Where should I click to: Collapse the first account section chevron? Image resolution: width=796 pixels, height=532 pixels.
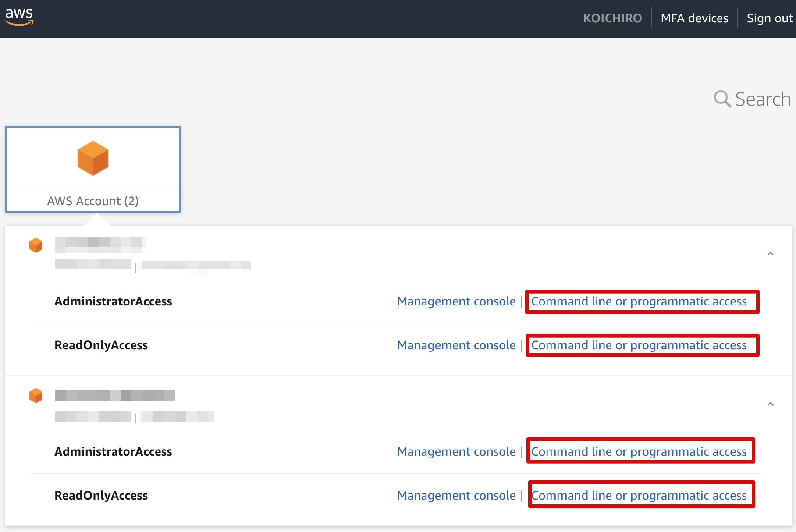pos(770,254)
